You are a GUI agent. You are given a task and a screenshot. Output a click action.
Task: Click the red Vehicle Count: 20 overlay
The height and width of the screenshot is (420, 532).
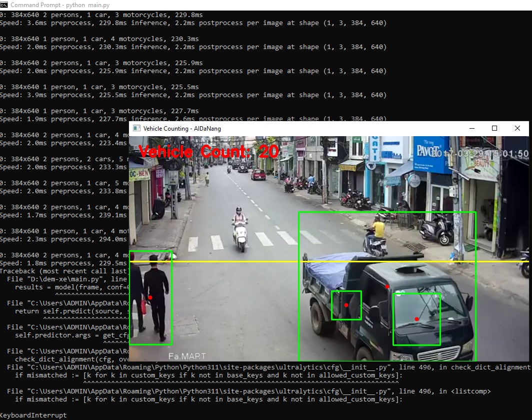pos(208,152)
